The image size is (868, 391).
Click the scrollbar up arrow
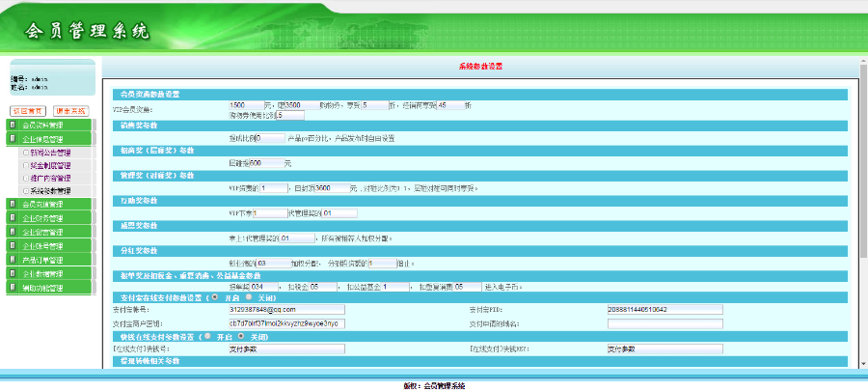point(862,60)
